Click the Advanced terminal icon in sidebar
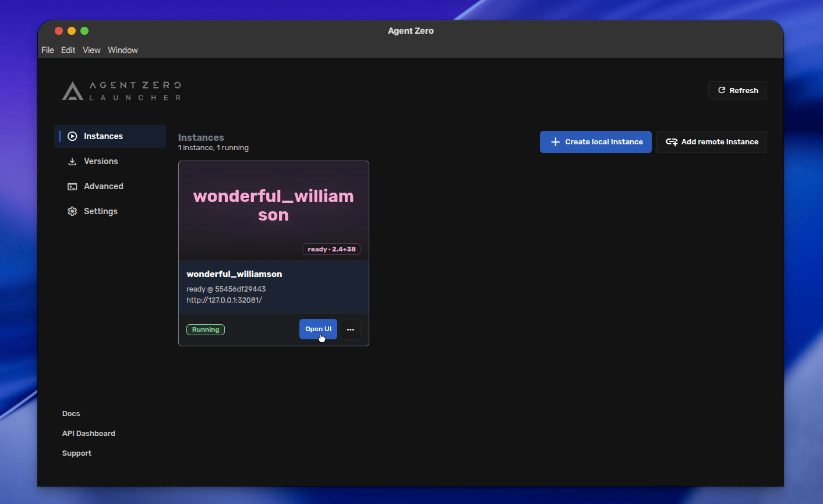Viewport: 823px width, 504px height. [72, 186]
